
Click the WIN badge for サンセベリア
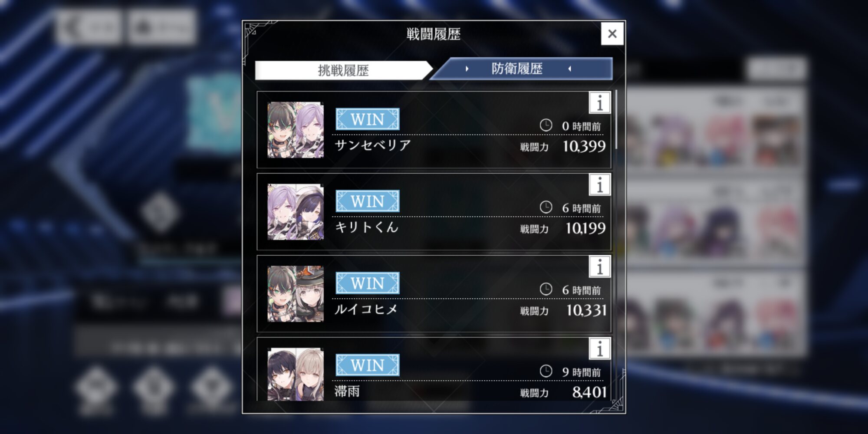[x=367, y=119]
